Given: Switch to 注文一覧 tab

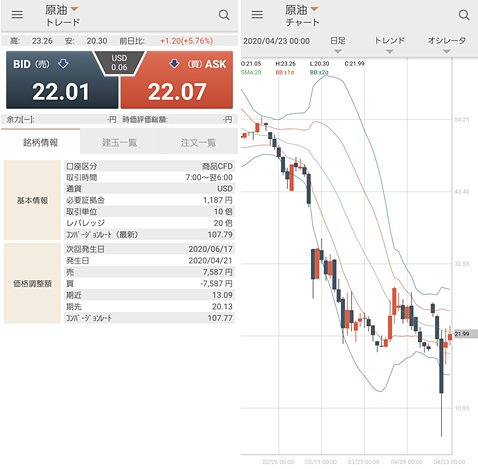Looking at the screenshot, I should [198, 143].
